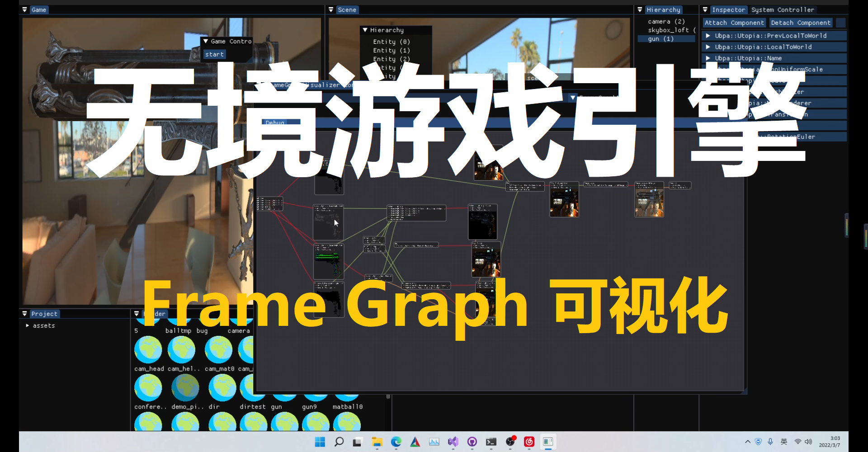
Task: Click the Detach Component button
Action: (x=801, y=23)
